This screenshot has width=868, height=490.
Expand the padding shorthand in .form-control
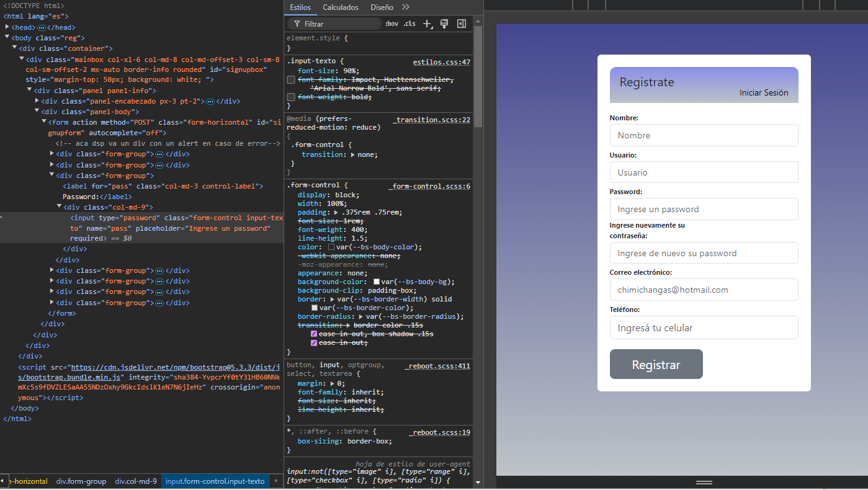336,212
